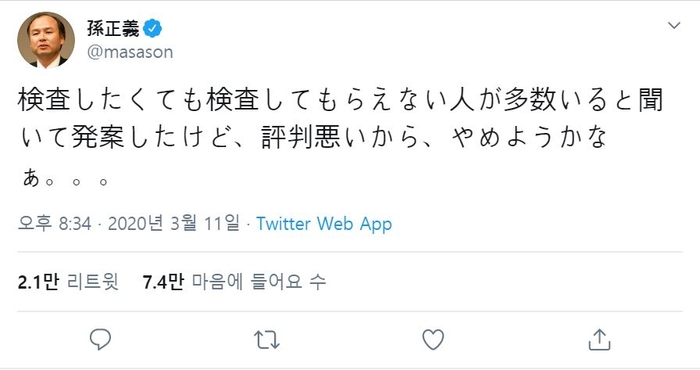Viewport: 700px width, 370px height.
Task: Expand the tweet options chevron
Action: 674,25
